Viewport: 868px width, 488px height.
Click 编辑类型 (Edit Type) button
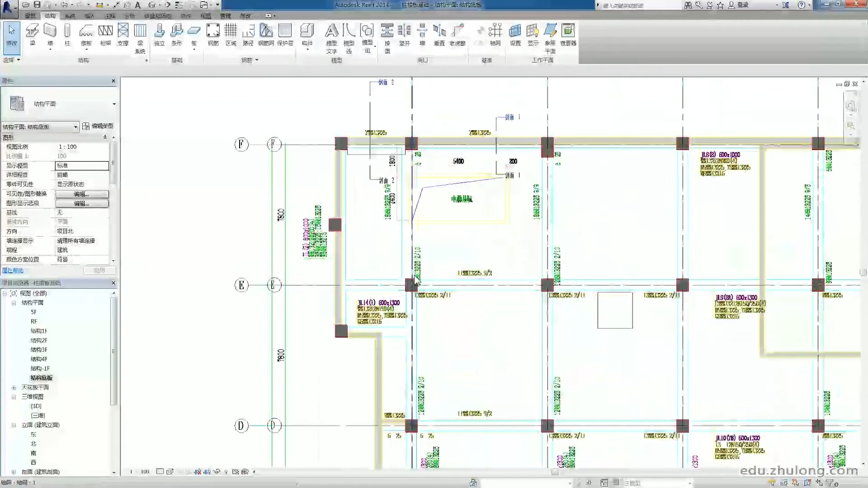[98, 126]
